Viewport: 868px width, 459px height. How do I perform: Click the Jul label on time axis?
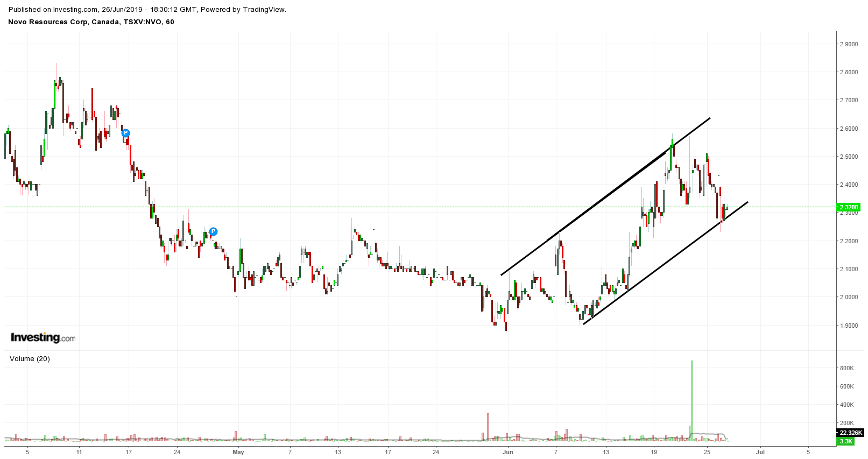(760, 452)
